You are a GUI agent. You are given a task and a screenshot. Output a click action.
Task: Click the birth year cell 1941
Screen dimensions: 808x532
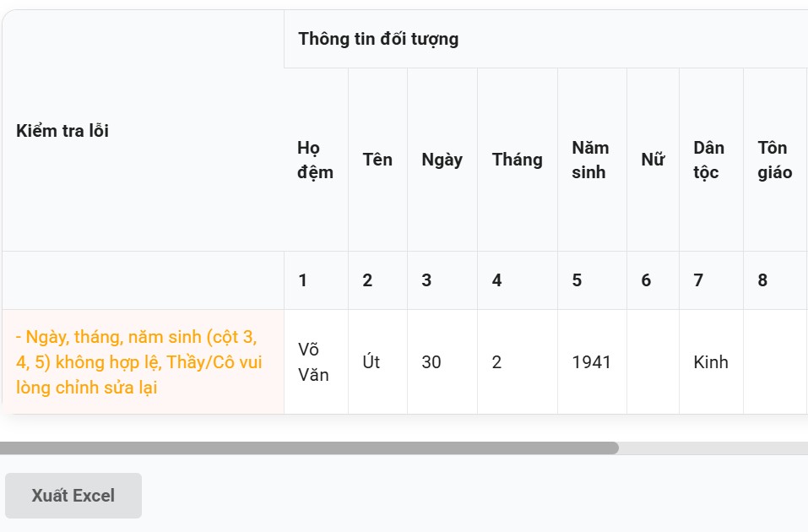click(x=591, y=362)
